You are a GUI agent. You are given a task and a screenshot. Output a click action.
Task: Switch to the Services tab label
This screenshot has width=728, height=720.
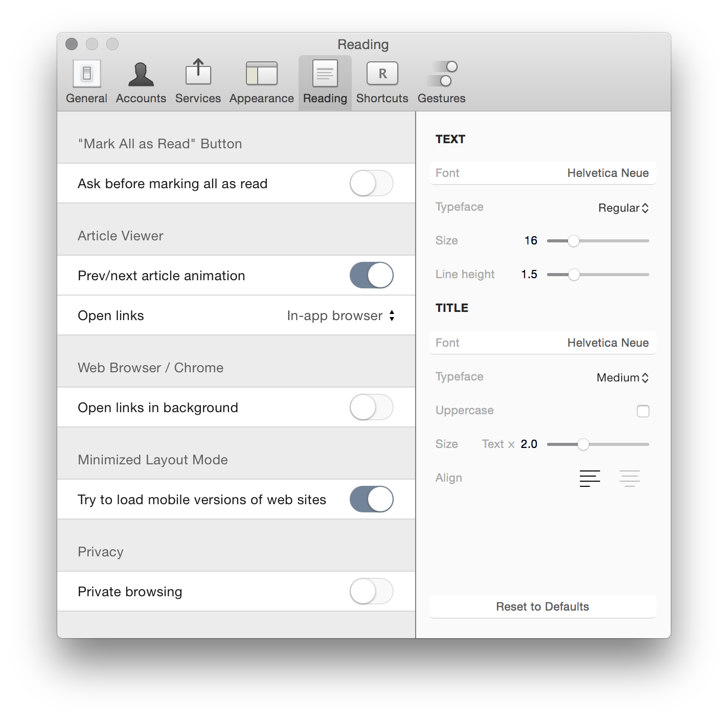198,99
